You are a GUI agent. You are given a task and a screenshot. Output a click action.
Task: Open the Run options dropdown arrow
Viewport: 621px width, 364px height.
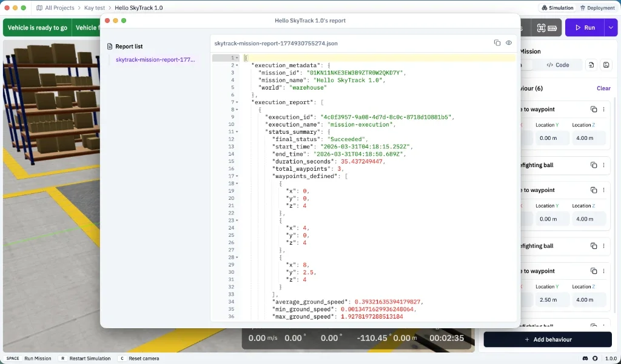pos(611,28)
